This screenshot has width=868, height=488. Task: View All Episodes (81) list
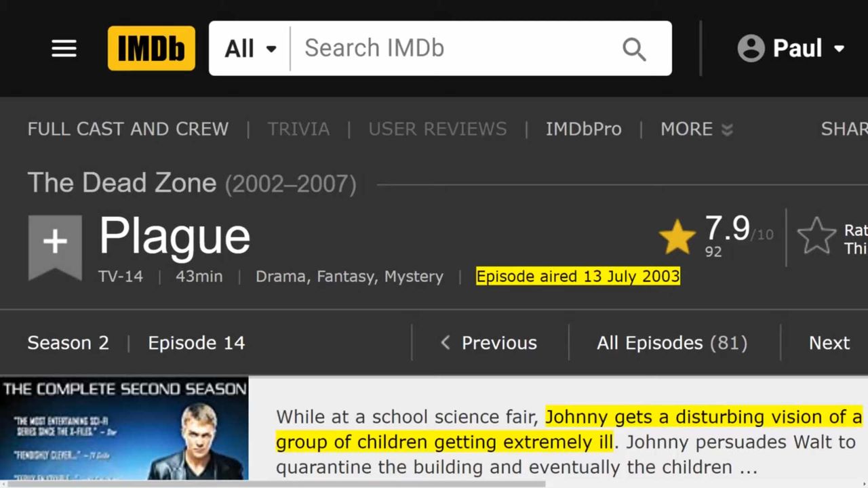pyautogui.click(x=671, y=343)
